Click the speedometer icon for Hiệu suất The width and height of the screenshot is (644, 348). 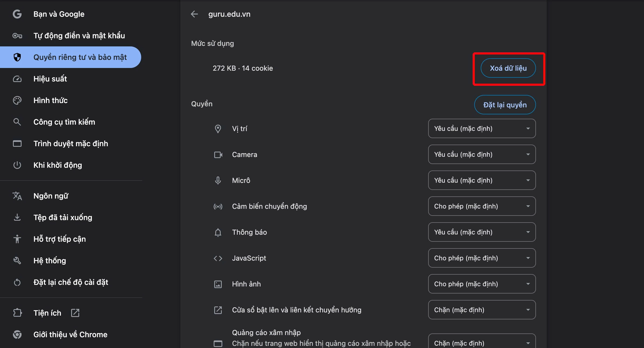(17, 79)
